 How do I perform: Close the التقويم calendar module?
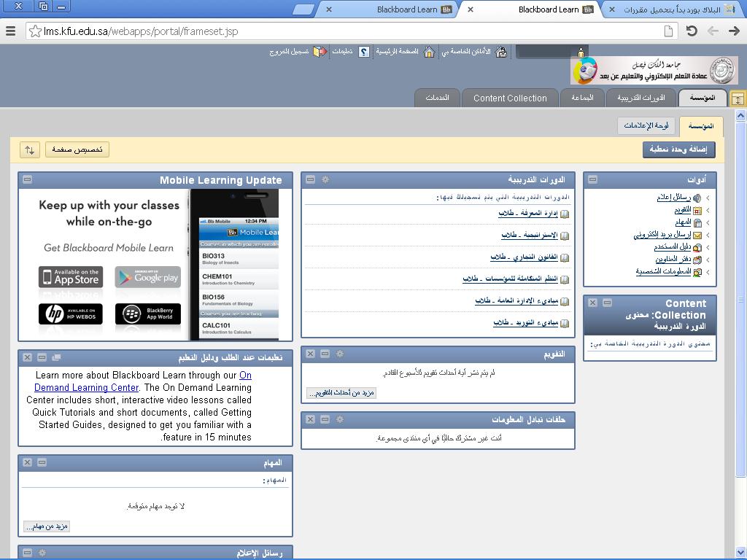tap(311, 354)
